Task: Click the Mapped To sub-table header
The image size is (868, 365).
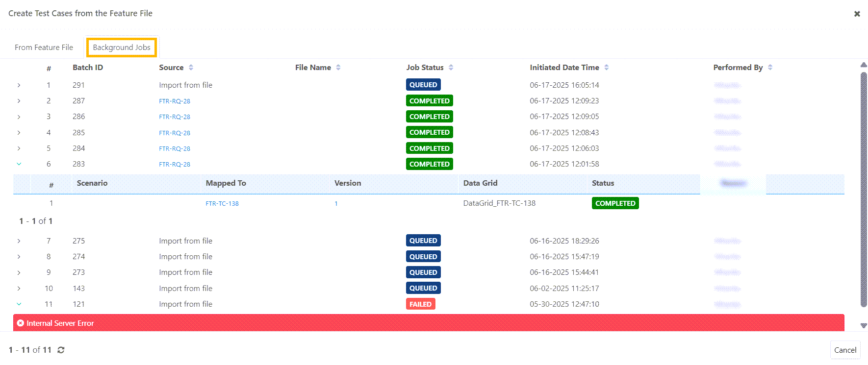Action: tap(226, 183)
